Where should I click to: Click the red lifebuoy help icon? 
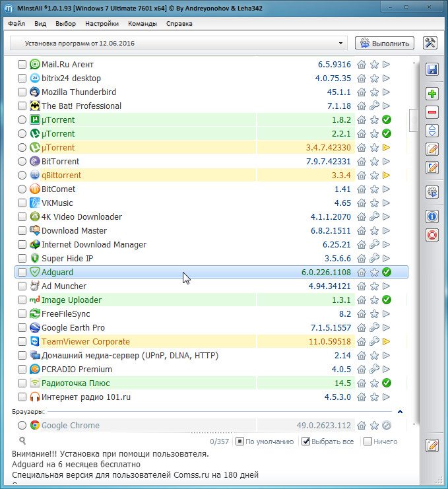[432, 235]
